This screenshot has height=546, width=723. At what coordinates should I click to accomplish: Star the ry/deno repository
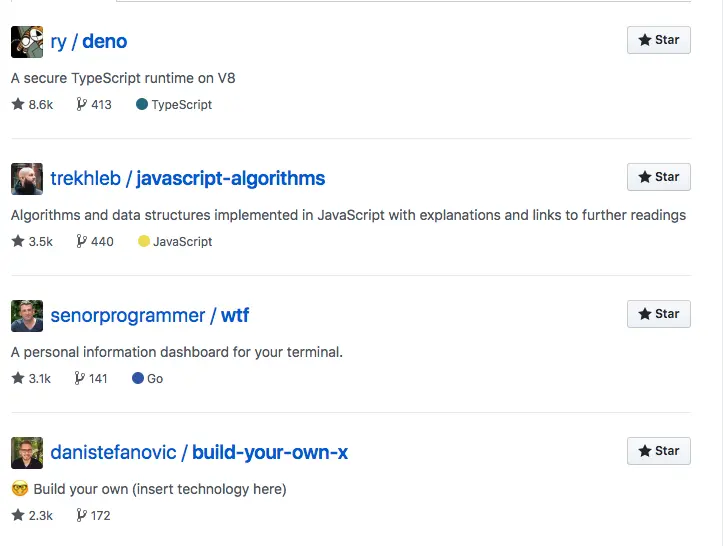click(x=658, y=40)
